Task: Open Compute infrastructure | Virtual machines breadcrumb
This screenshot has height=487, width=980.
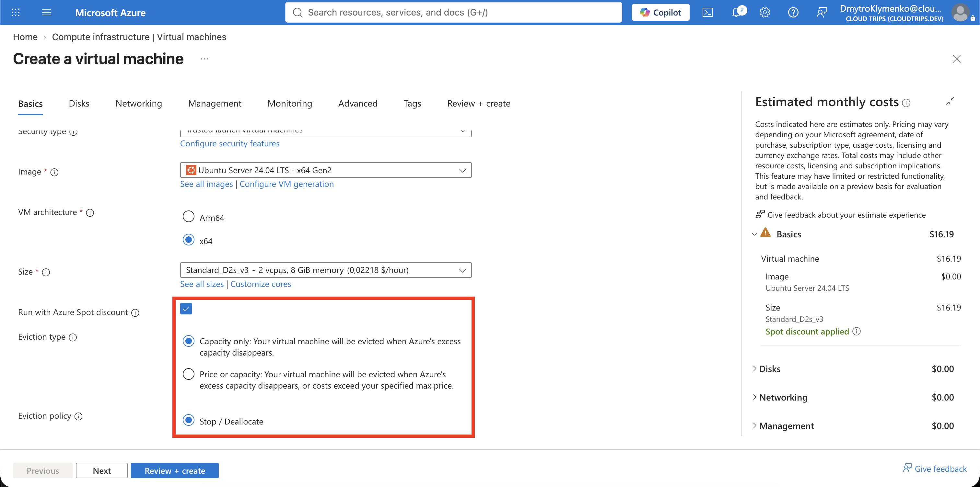Action: (x=139, y=37)
